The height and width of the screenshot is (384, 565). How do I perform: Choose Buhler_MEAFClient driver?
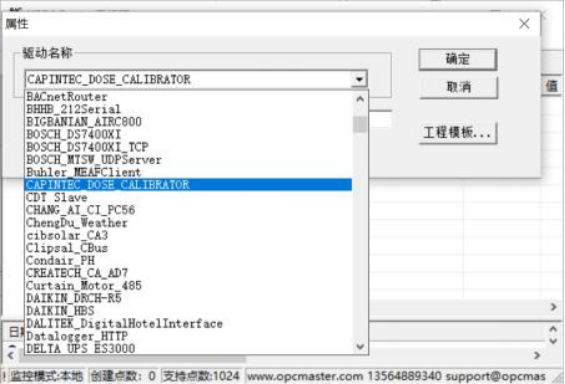click(x=188, y=172)
